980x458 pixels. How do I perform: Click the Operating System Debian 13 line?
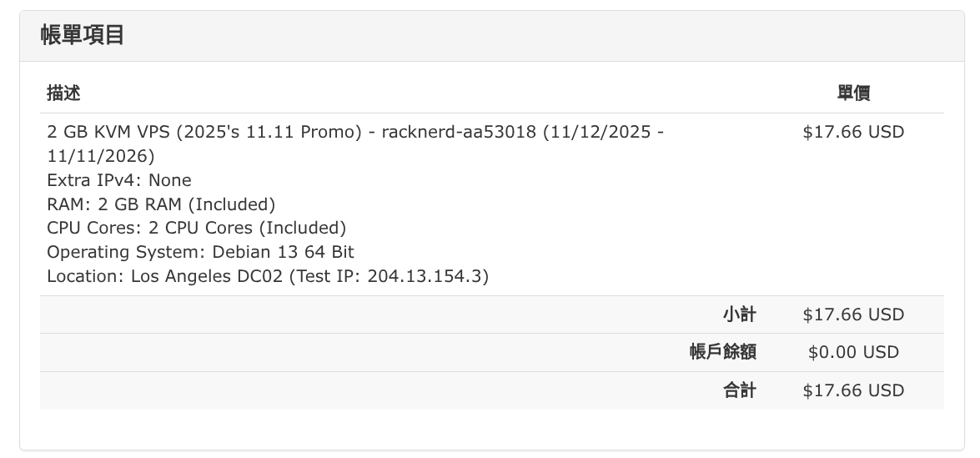point(200,252)
